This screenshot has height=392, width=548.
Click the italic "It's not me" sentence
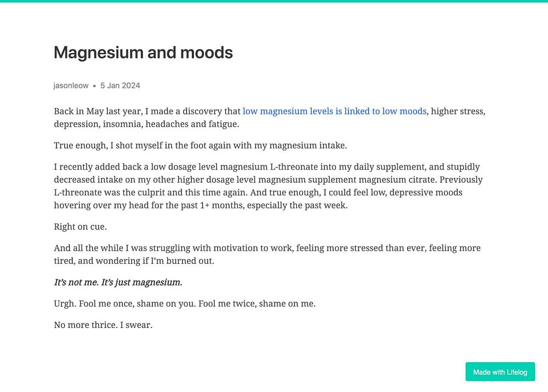pos(118,282)
